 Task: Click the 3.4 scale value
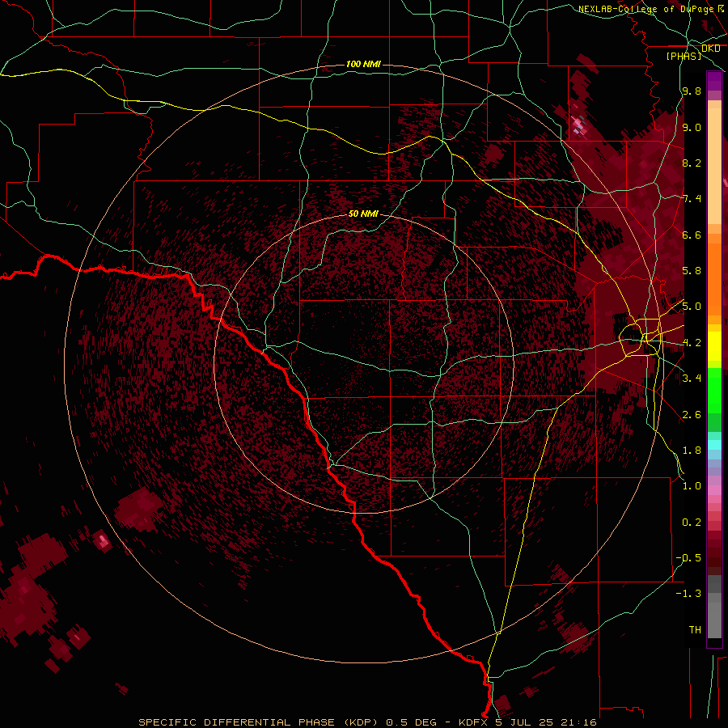pos(692,379)
